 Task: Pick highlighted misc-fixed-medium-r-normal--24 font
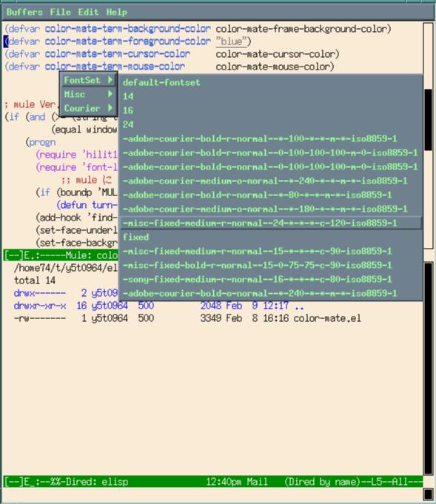tap(270, 223)
